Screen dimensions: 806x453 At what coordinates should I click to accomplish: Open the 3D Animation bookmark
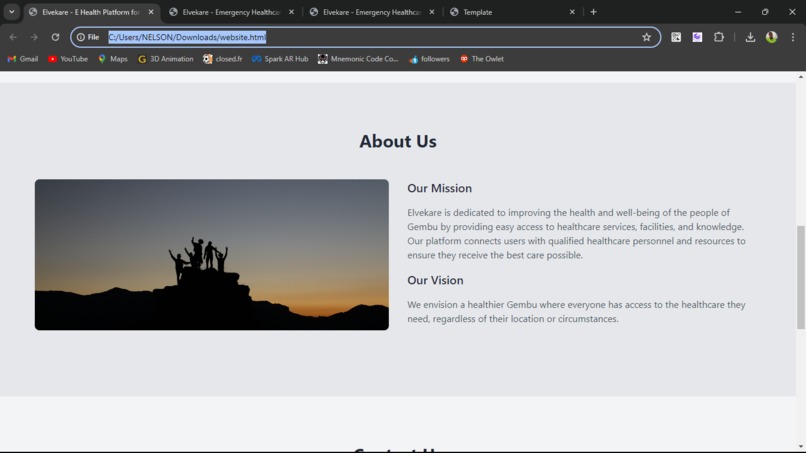coord(166,59)
